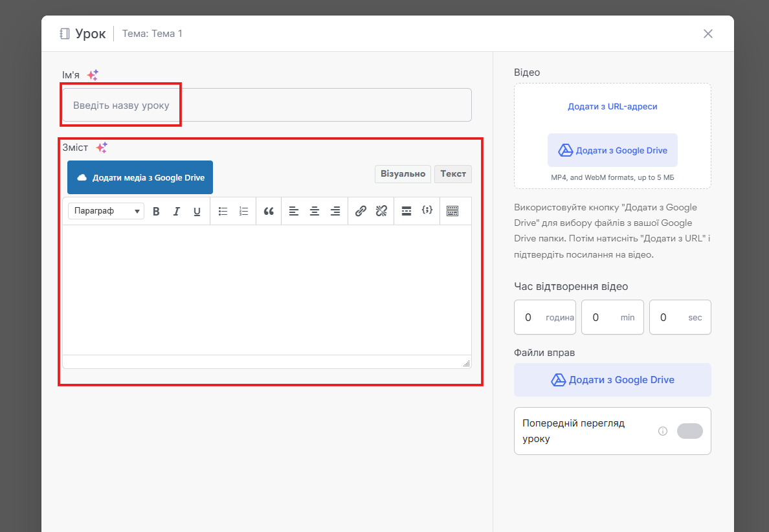The width and height of the screenshot is (769, 532).
Task: Insert a Read More tag
Action: pyautogui.click(x=407, y=211)
